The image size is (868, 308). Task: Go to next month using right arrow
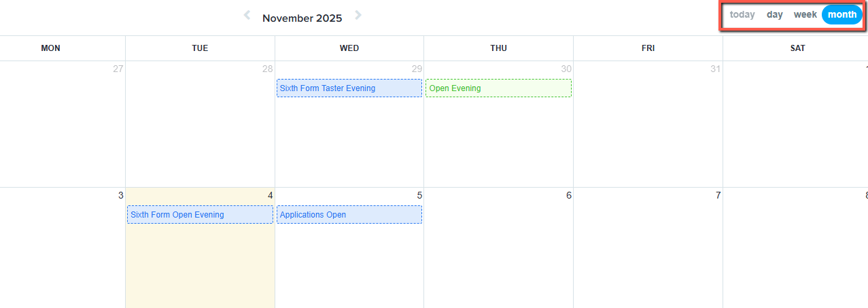point(358,16)
